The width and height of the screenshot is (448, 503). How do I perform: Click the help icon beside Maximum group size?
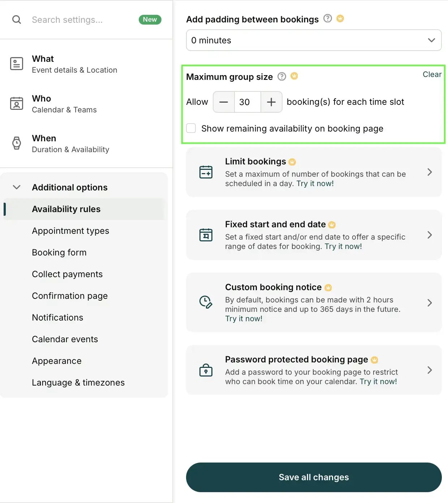[x=282, y=76]
